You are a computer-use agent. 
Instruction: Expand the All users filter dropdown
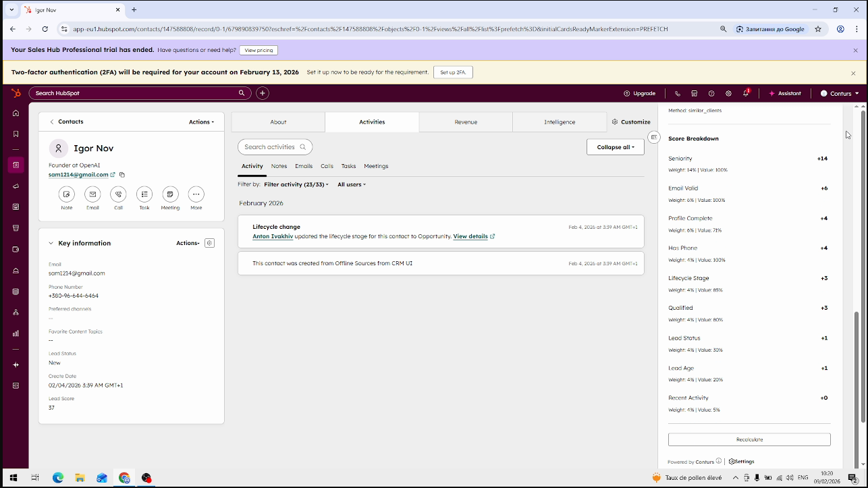pos(351,184)
